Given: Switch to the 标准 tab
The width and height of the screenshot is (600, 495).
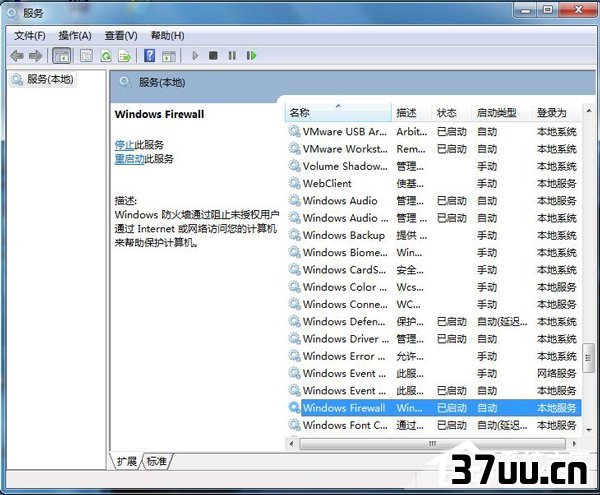Looking at the screenshot, I should click(157, 461).
